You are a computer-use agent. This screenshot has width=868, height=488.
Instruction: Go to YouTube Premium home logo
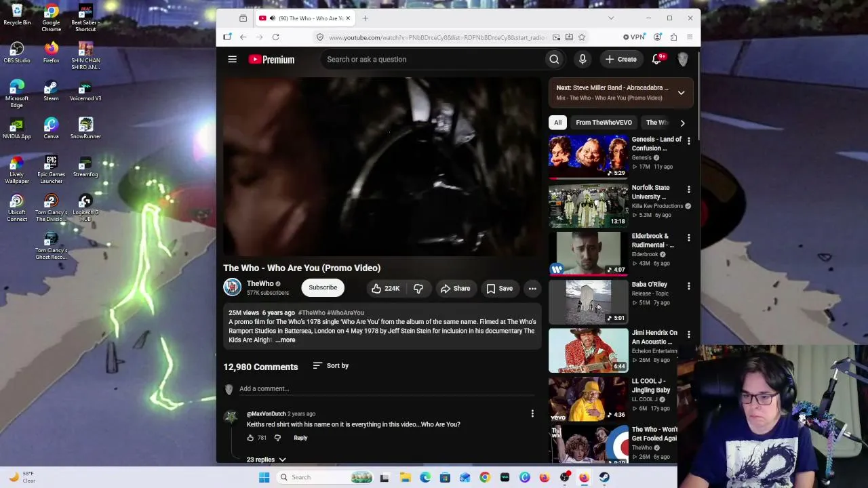point(271,60)
